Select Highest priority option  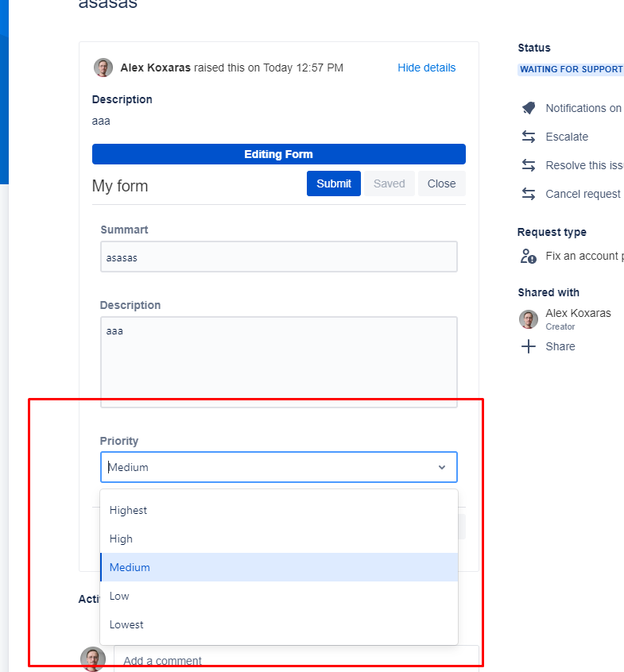[x=279, y=510]
